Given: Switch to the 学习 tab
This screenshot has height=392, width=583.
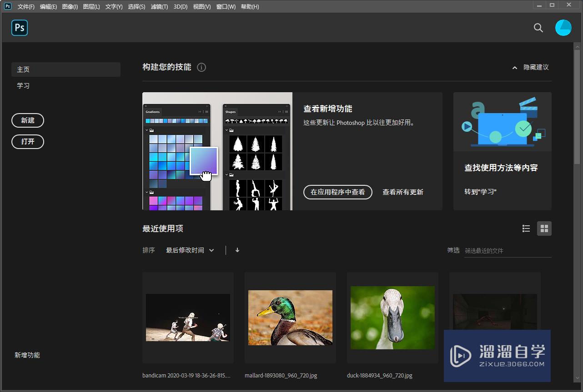Looking at the screenshot, I should pyautogui.click(x=23, y=85).
